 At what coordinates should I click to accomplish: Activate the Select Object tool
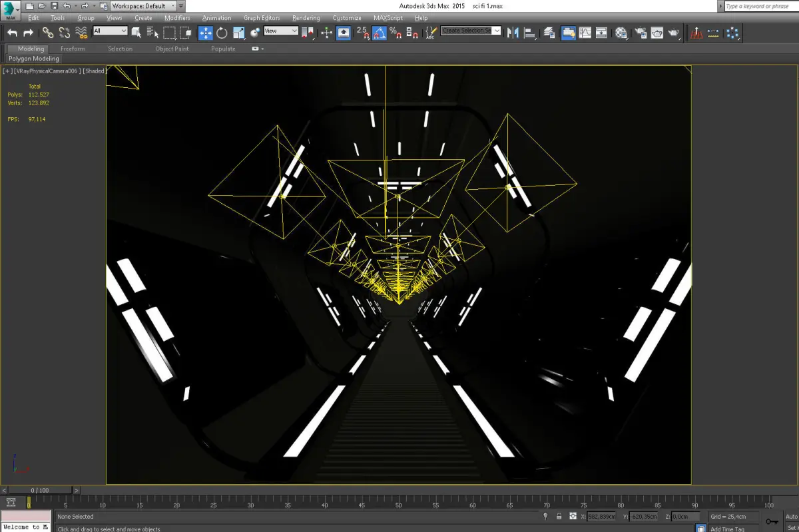pyautogui.click(x=136, y=32)
